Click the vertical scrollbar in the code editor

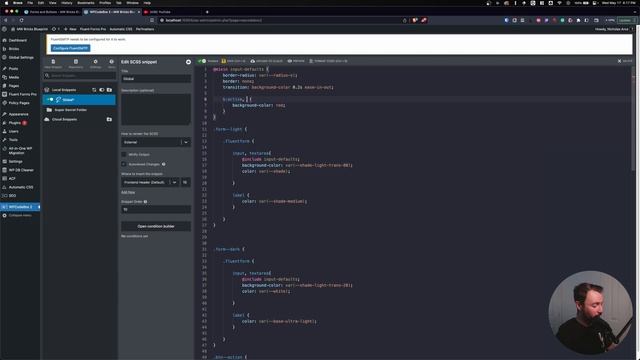click(x=634, y=118)
